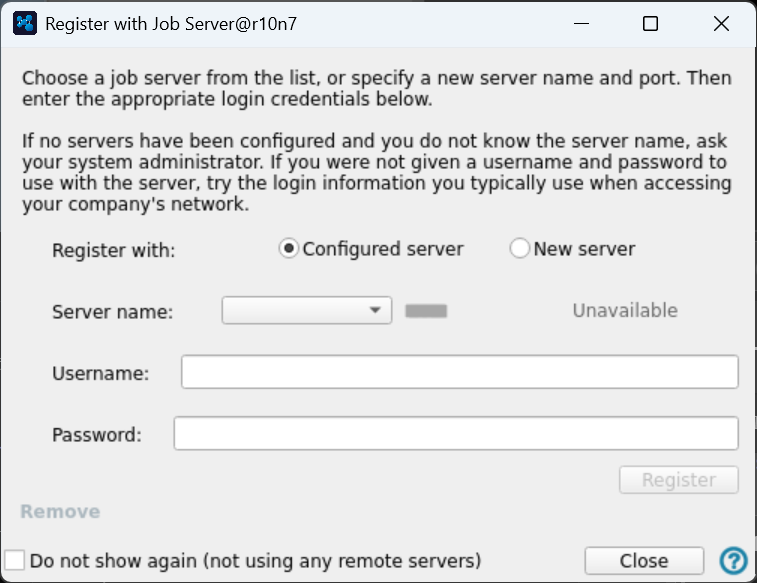The height and width of the screenshot is (583, 757).
Task: Minimize the Register with Job Server window
Action: click(579, 24)
